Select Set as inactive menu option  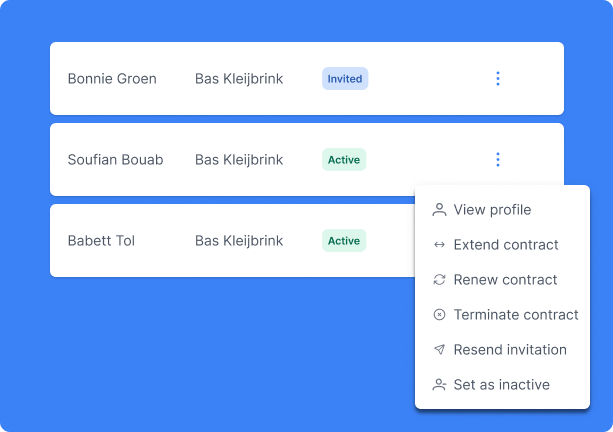(x=501, y=385)
